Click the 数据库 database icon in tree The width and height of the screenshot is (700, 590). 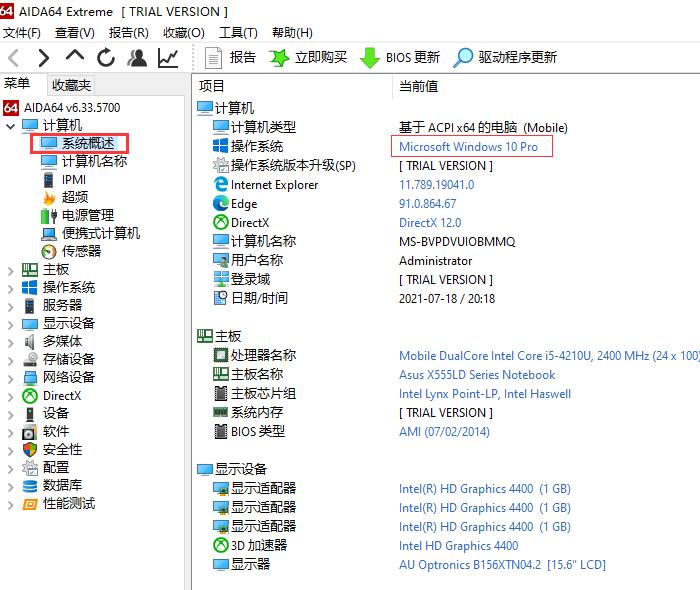pos(30,486)
